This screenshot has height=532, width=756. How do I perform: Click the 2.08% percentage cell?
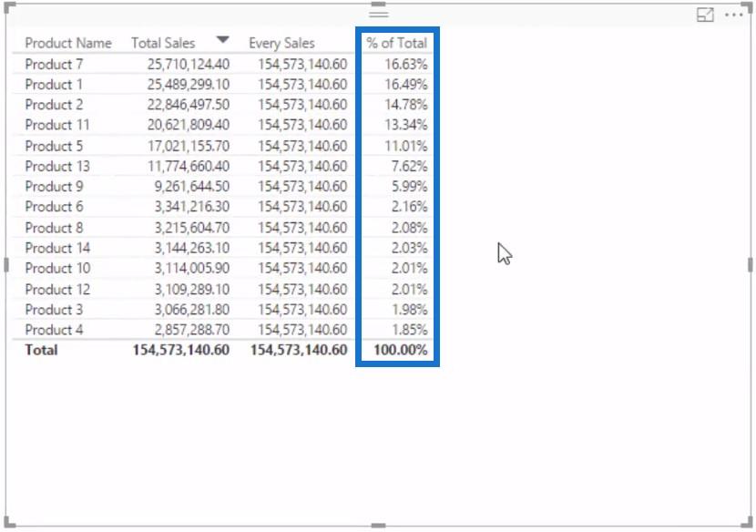click(409, 227)
